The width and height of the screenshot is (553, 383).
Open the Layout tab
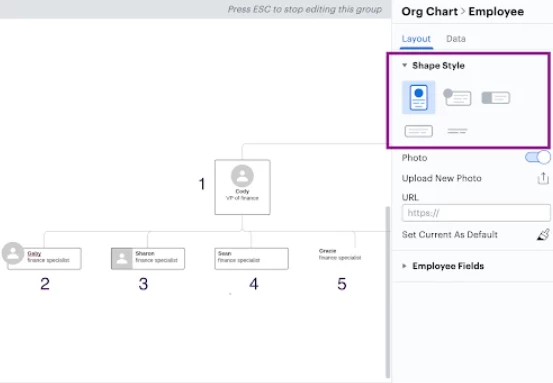[x=416, y=39]
